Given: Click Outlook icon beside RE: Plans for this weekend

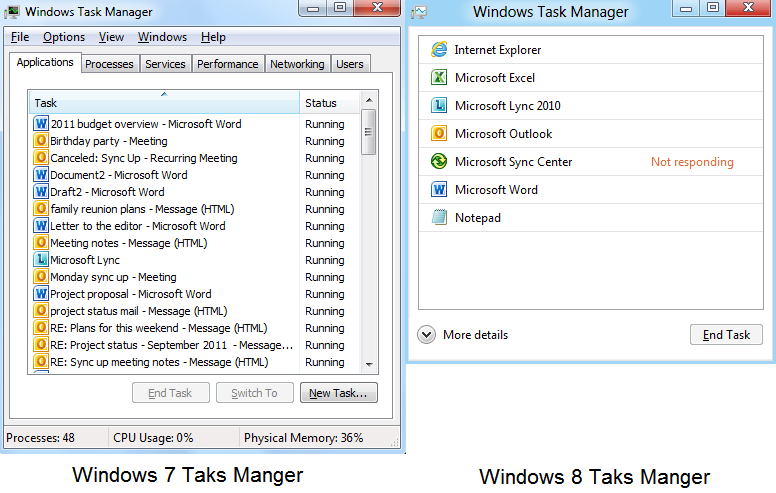Looking at the screenshot, I should pos(41,328).
